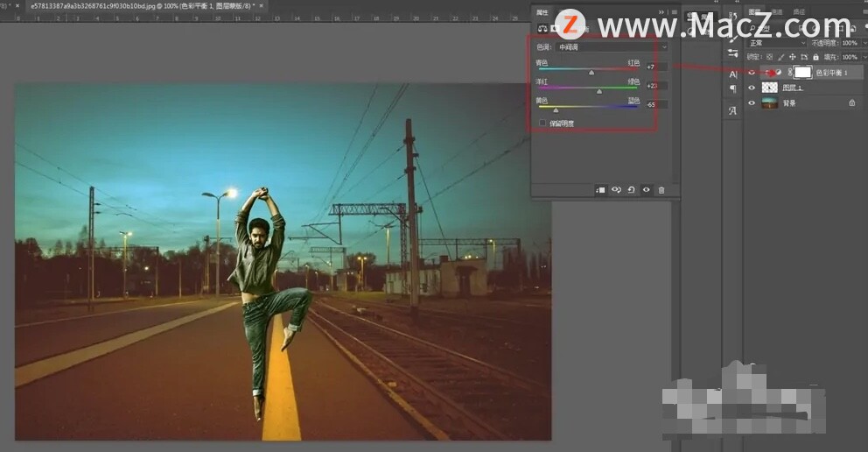Screen dimensions: 868x452
Task: Click the cyan-red value field showing +7
Action: tap(656, 67)
